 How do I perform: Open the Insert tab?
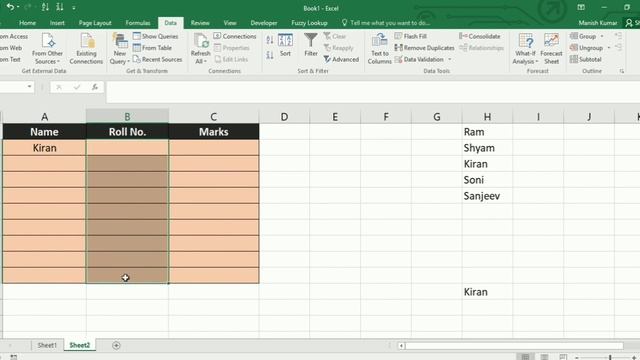point(57,23)
